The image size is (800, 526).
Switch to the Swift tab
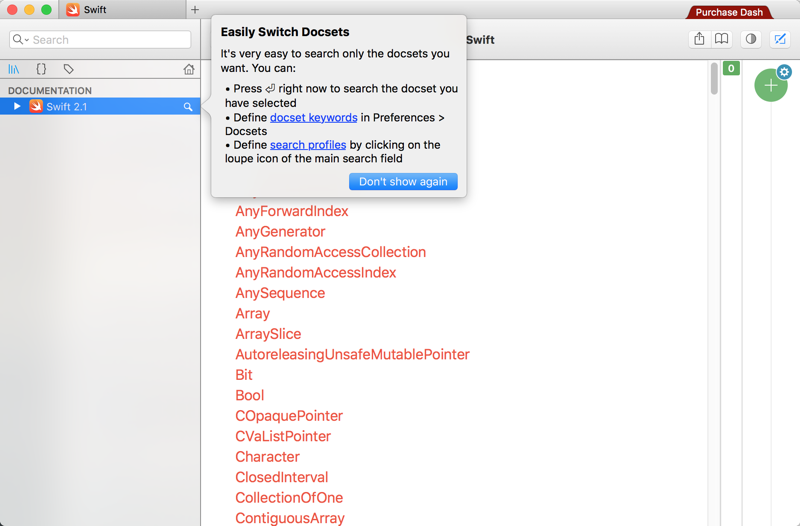click(122, 10)
